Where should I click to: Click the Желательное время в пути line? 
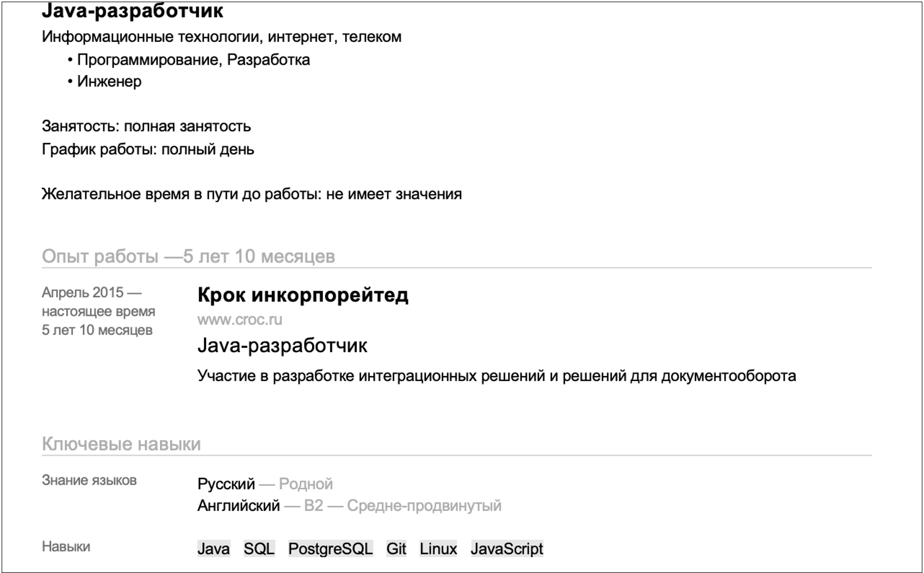click(x=251, y=194)
